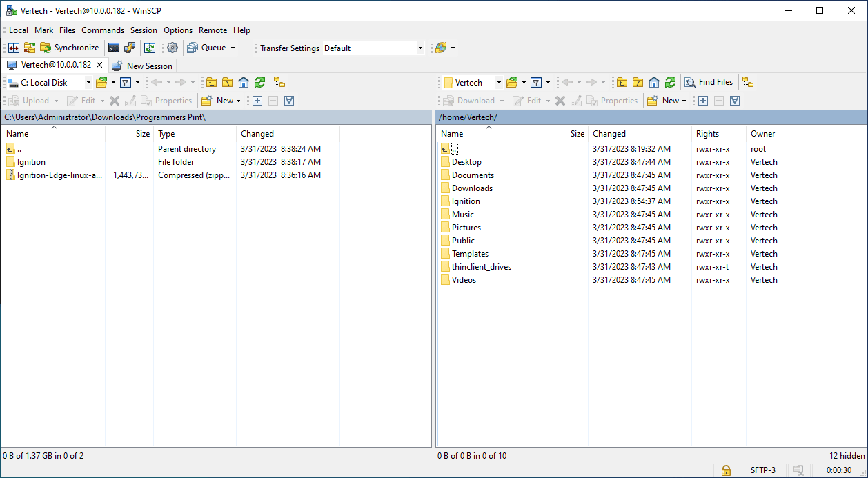Open a terminal via the console icon
The height and width of the screenshot is (478, 868).
114,48
